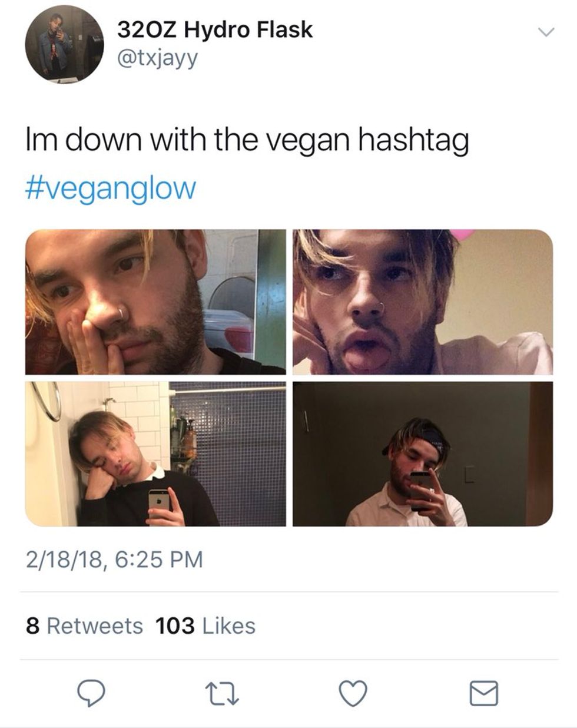Expand the tweet options chevron
Image resolution: width=577 pixels, height=728 pixels.
click(x=546, y=32)
